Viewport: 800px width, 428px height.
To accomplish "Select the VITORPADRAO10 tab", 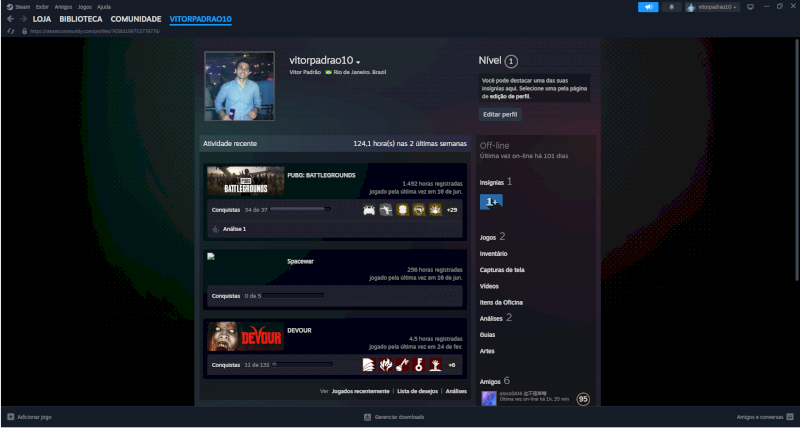I will click(x=201, y=19).
